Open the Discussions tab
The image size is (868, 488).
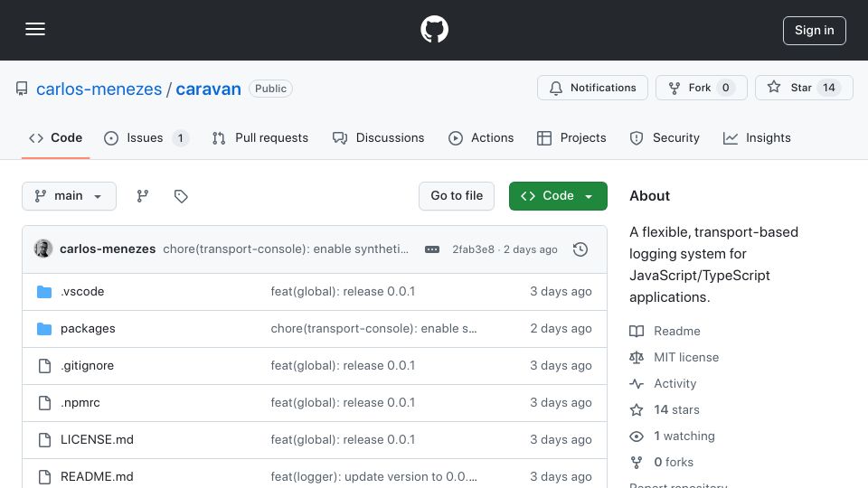click(378, 137)
